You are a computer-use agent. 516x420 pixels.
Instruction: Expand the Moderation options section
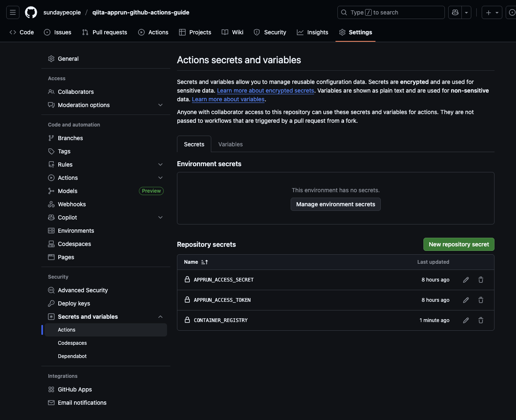[160, 105]
